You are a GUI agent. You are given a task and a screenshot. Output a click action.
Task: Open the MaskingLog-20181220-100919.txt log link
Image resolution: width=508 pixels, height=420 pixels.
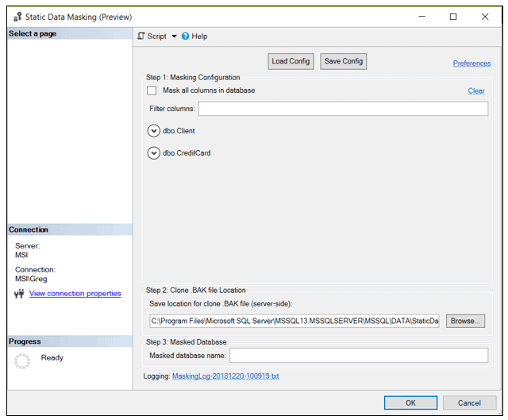[225, 376]
